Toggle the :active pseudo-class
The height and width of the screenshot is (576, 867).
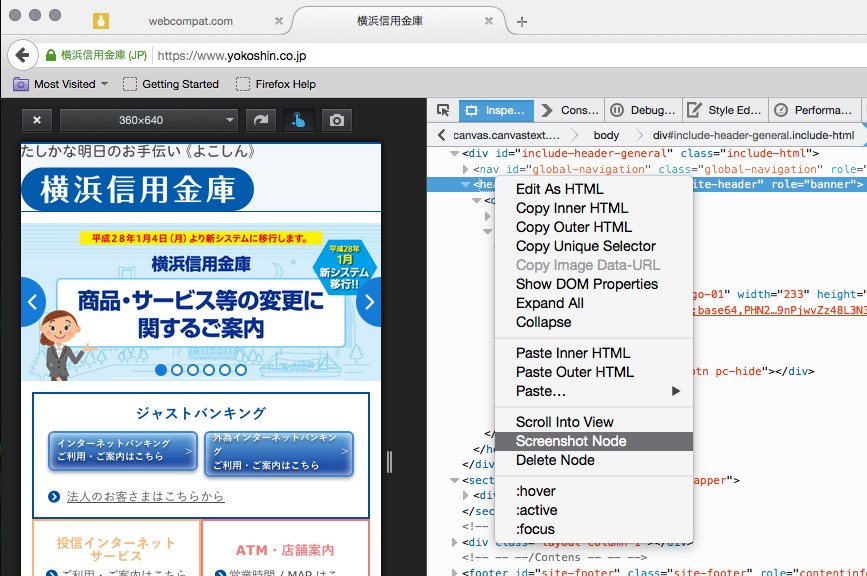[x=594, y=510]
